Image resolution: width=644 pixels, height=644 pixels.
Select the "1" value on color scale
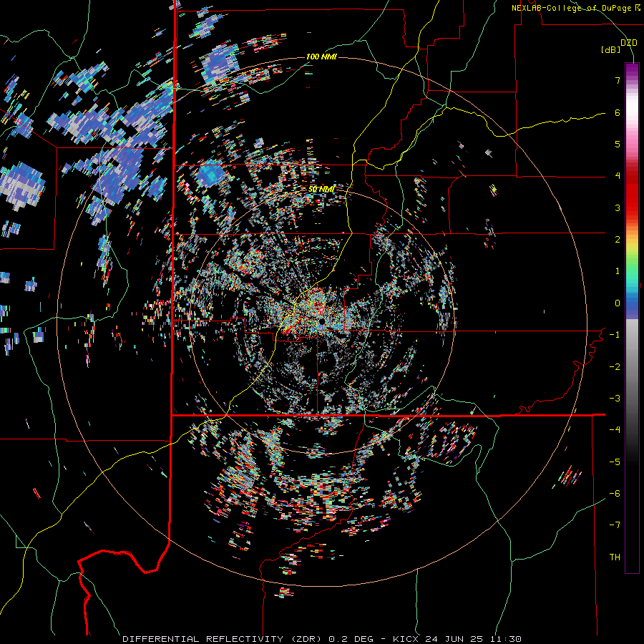618,271
